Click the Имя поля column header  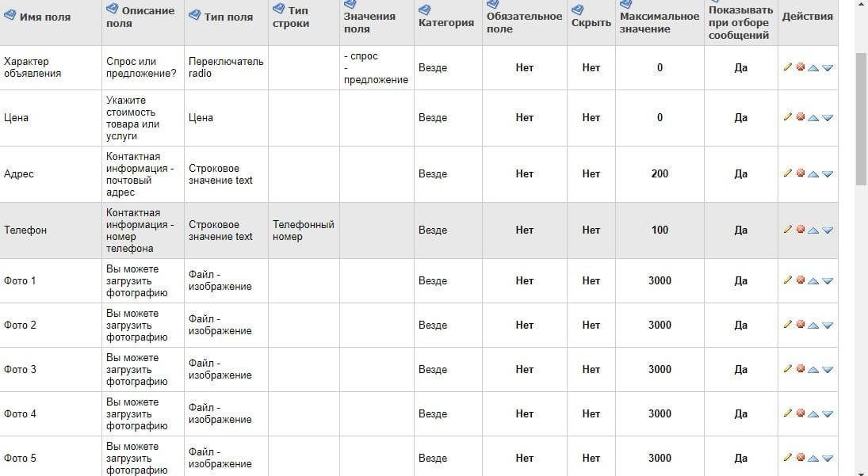click(45, 17)
